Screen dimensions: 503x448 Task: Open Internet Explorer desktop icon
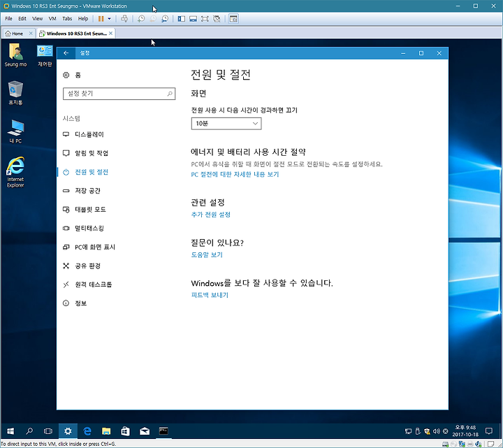15,172
